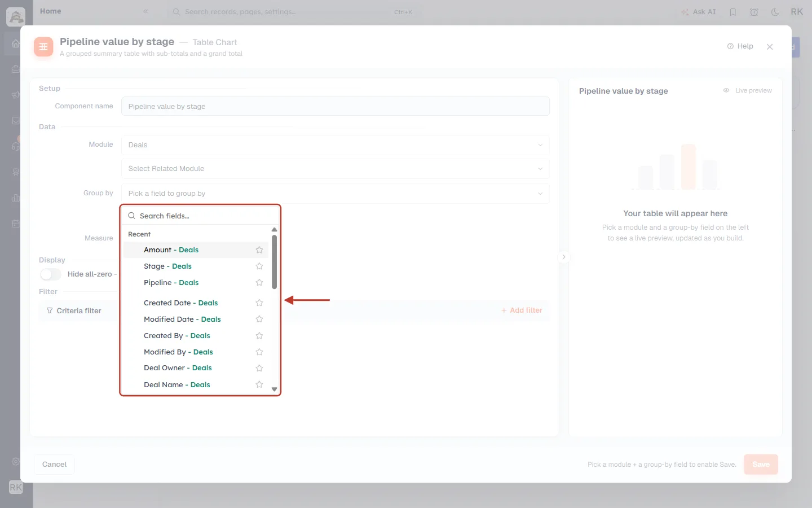Favorite the Amount - Deals field star
The width and height of the screenshot is (812, 508).
click(259, 250)
